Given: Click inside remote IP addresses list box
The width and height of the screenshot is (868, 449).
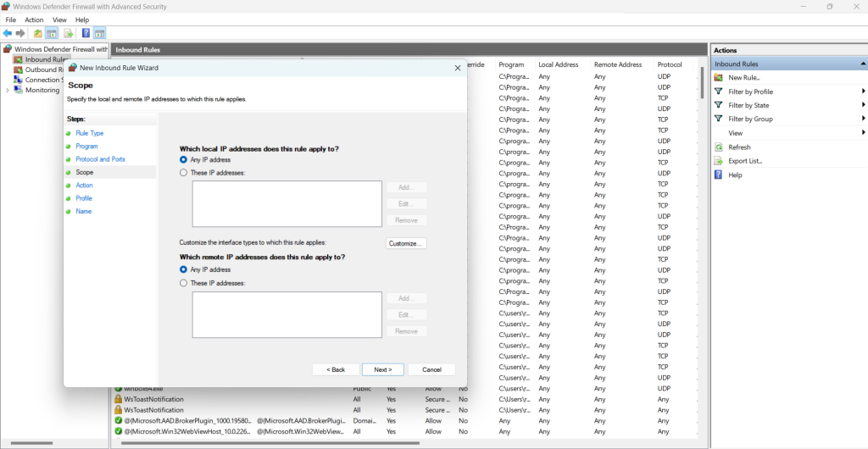Looking at the screenshot, I should point(287,314).
